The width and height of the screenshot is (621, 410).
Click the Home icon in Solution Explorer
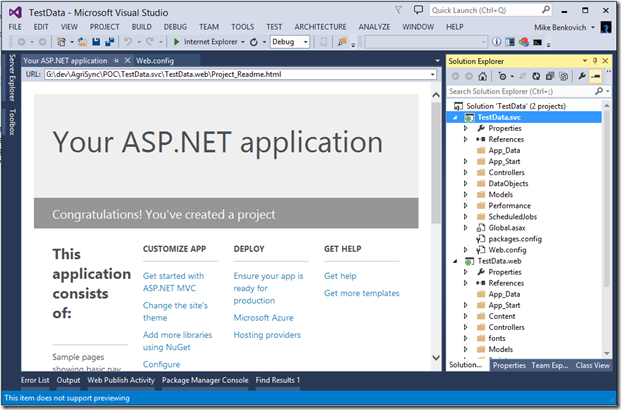[484, 76]
